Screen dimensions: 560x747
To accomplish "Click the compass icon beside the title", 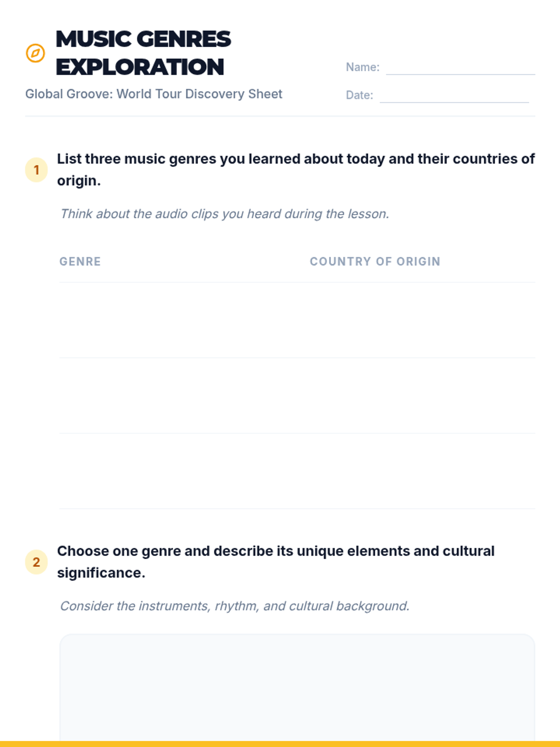I will coord(35,53).
